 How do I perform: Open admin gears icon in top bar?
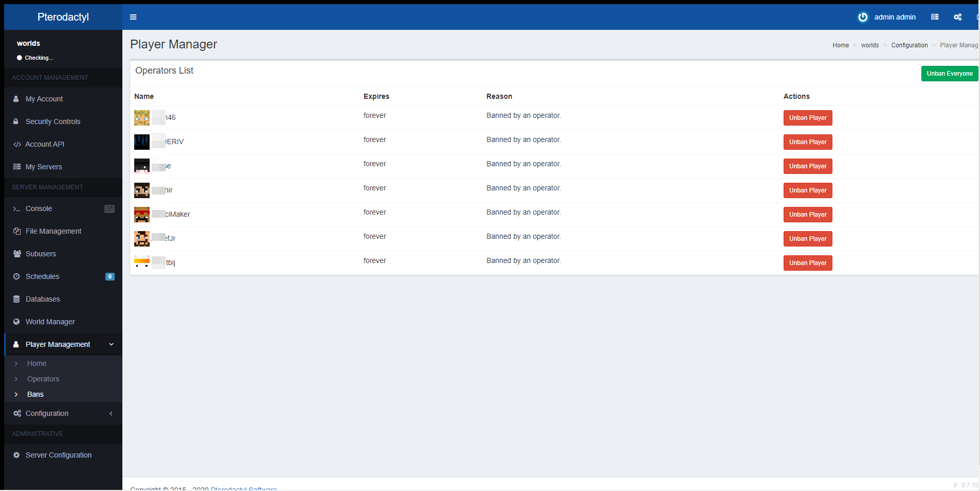[x=957, y=17]
